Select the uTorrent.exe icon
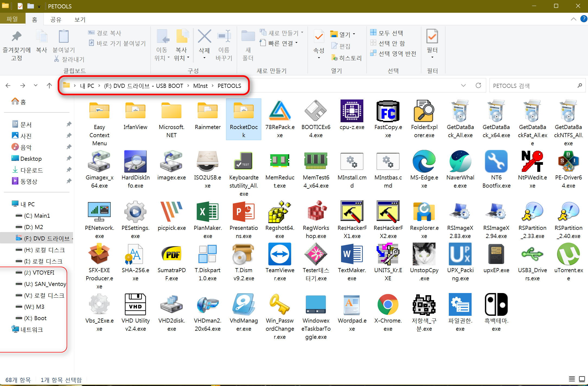 click(568, 254)
